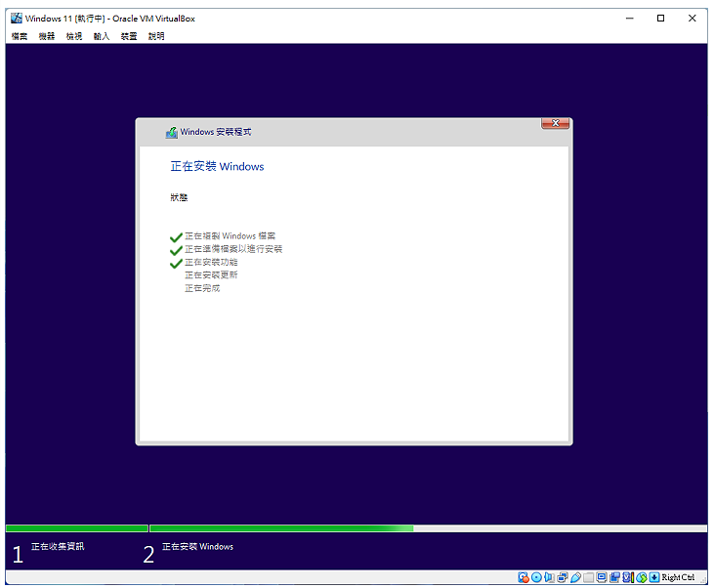Click the recording status icon

click(614, 577)
